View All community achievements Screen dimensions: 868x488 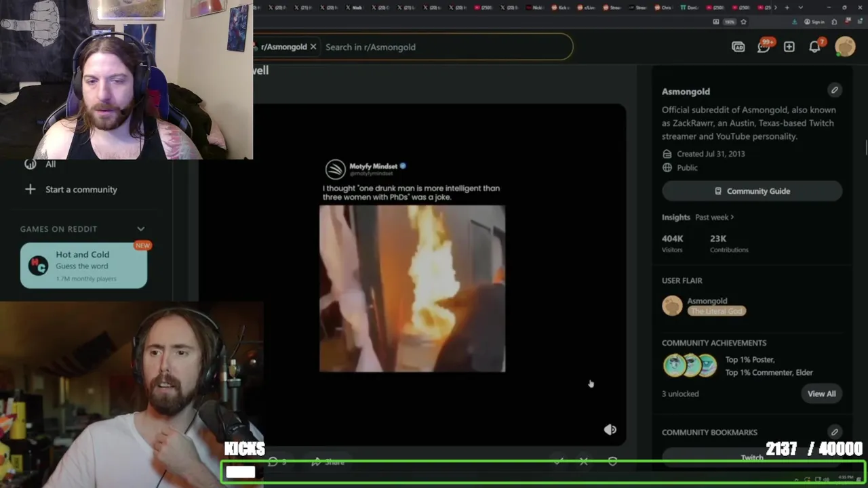pos(821,394)
